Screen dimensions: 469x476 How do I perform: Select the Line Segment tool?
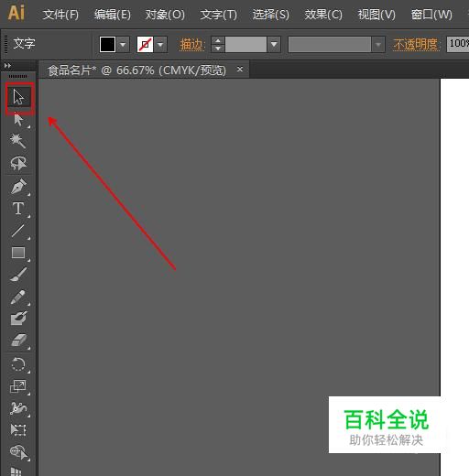pos(18,231)
